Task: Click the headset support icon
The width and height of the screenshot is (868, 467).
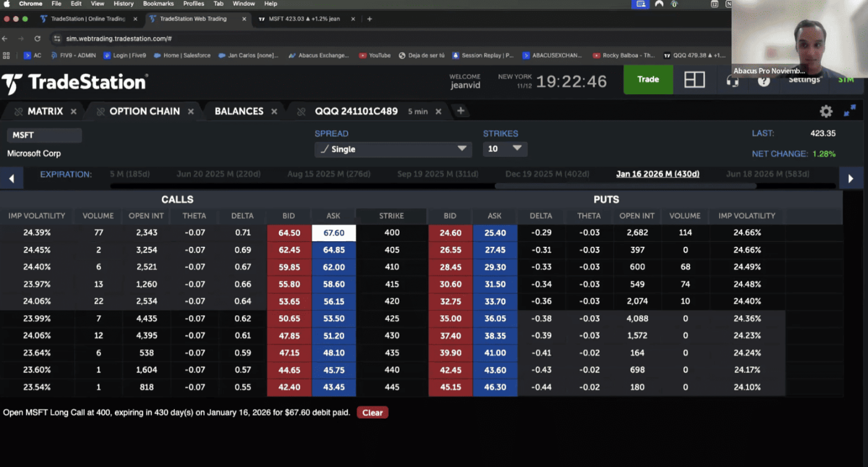Action: click(732, 81)
